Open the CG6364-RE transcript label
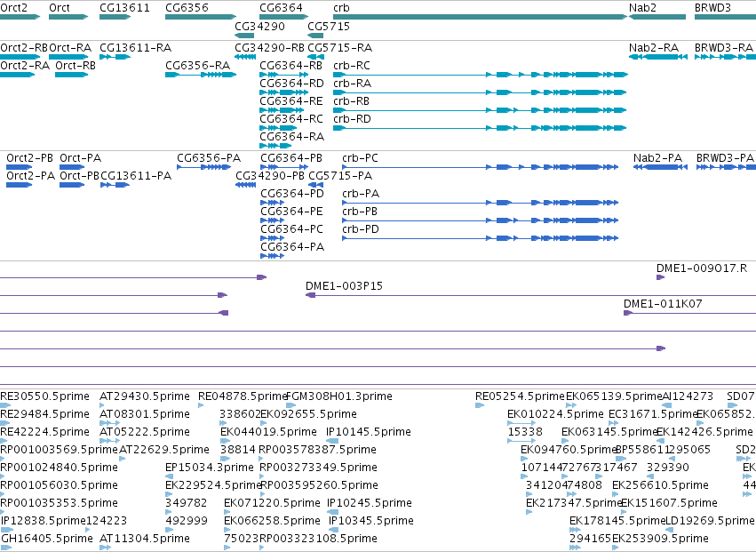756x552 pixels. (x=291, y=101)
